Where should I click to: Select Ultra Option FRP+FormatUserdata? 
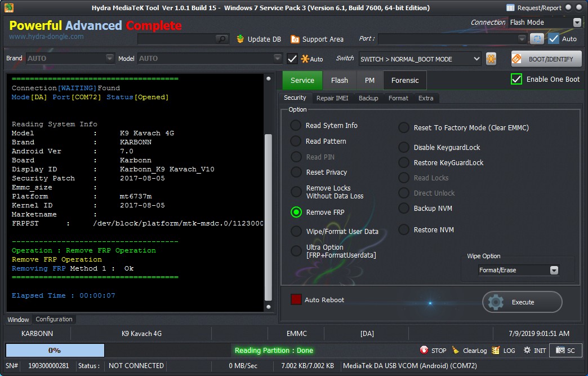(x=296, y=251)
